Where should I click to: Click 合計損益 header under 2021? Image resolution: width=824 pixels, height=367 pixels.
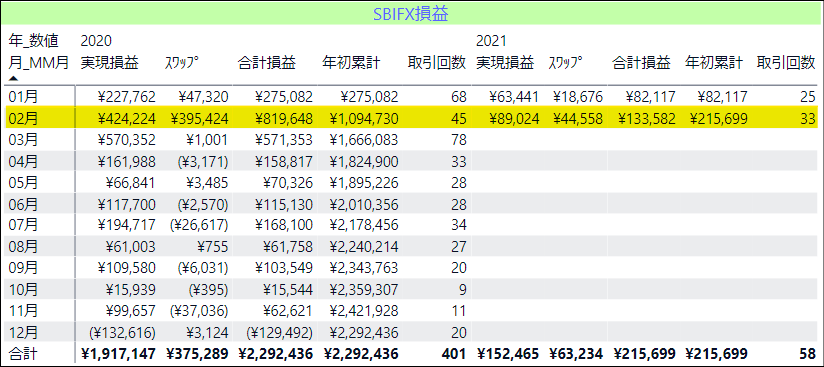pos(641,64)
